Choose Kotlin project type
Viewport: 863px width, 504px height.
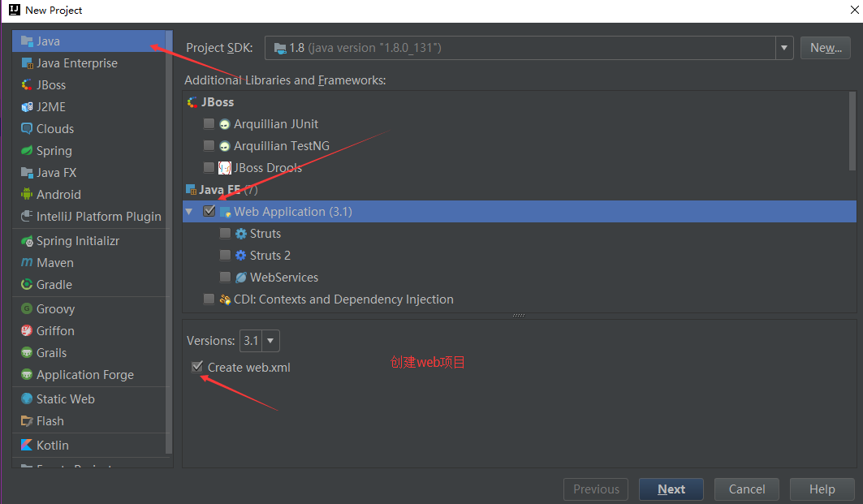click(x=88, y=445)
